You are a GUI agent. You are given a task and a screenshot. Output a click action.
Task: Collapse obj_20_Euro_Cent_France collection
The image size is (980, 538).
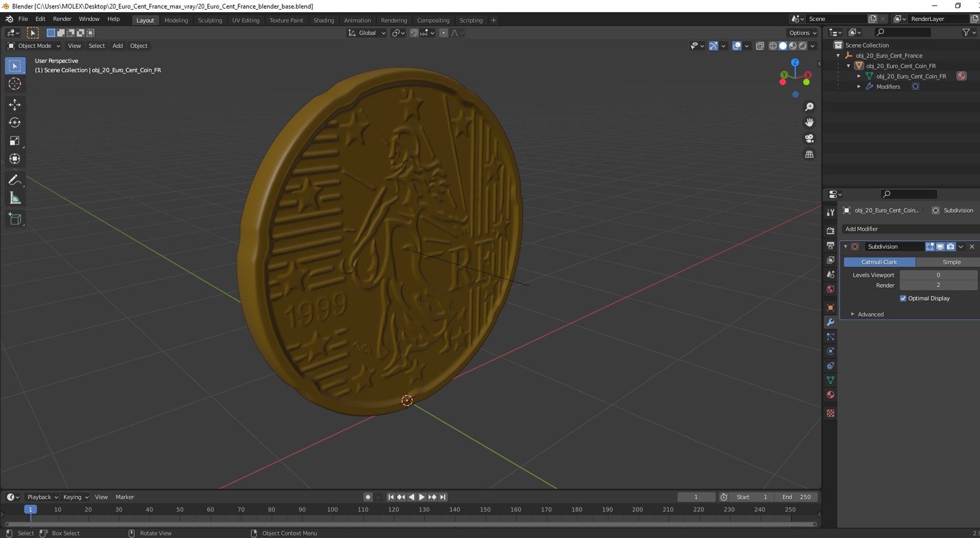click(x=838, y=56)
